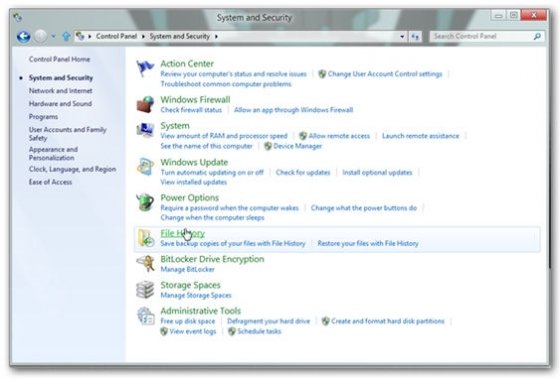Click the Up one level arrow

click(x=66, y=36)
